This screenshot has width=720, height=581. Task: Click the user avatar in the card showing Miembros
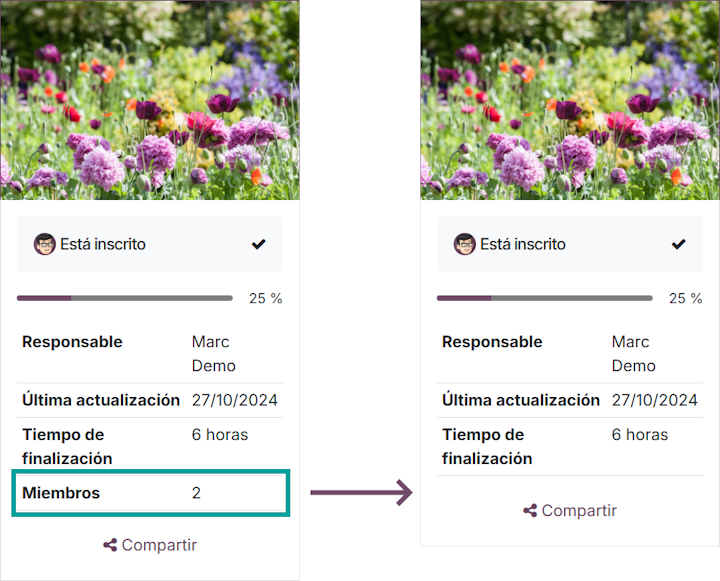coord(45,244)
